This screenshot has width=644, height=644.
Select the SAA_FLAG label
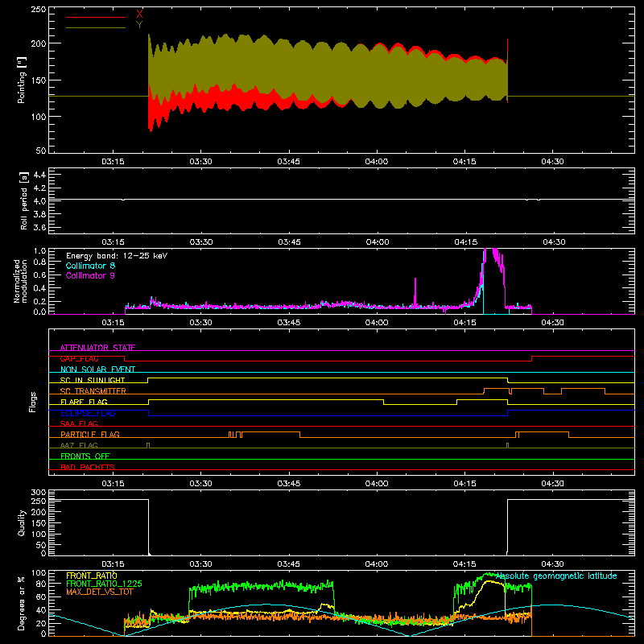pos(79,423)
